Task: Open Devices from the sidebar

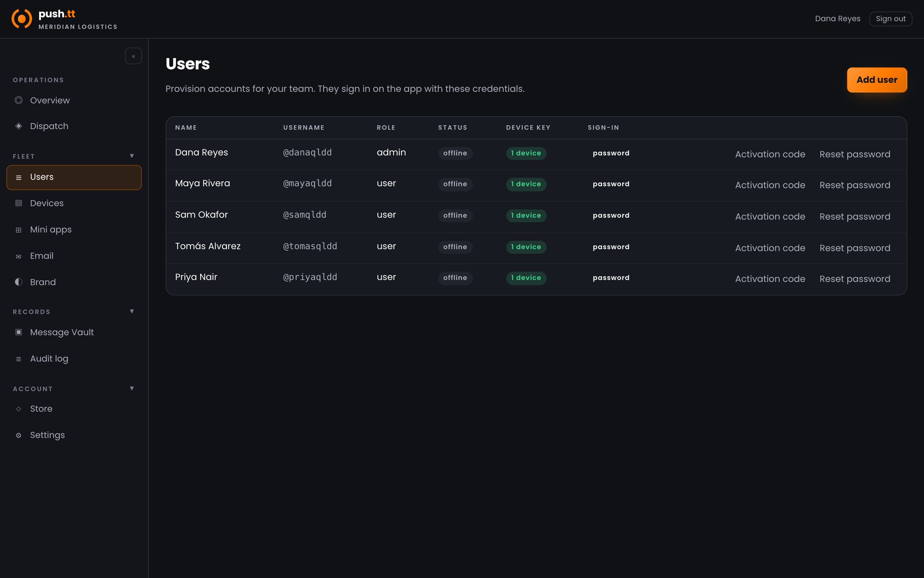Action: (x=74, y=203)
